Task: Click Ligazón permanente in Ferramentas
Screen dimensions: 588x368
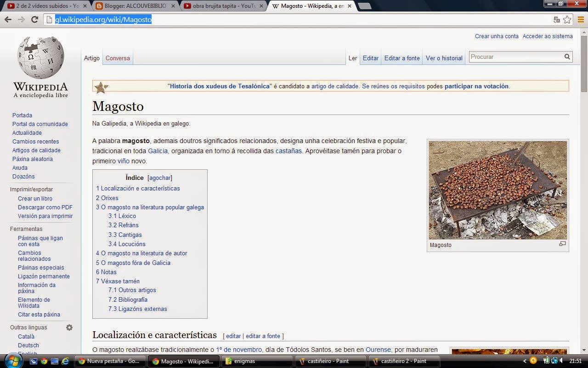Action: [x=44, y=276]
